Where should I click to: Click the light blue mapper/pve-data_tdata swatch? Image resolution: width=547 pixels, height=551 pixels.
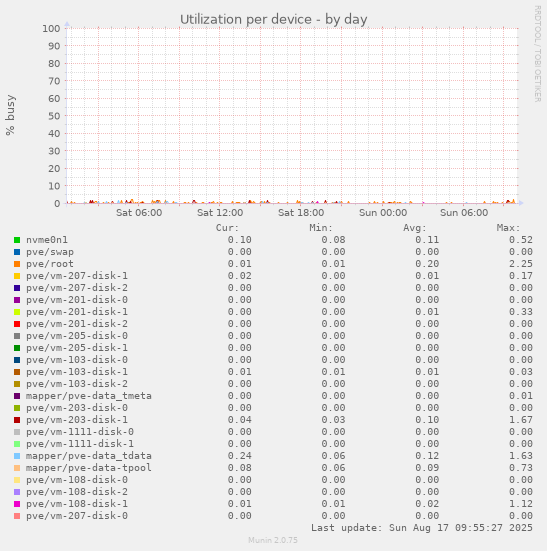[17, 456]
